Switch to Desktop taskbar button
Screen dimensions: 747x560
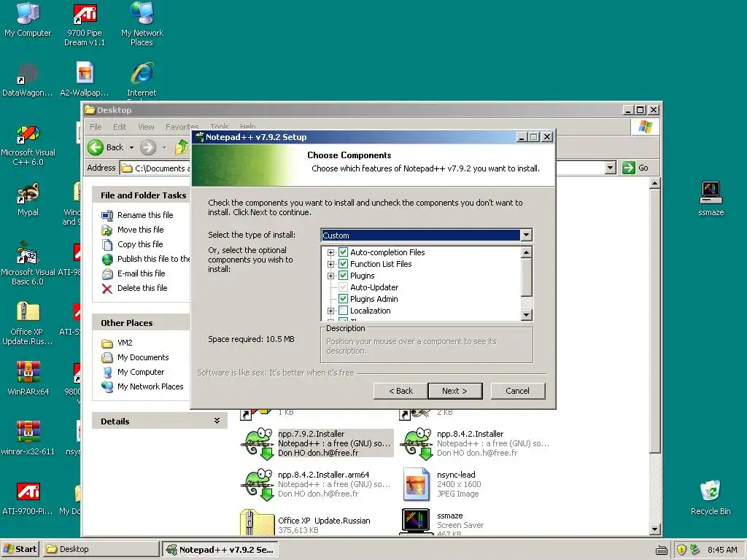(x=101, y=549)
